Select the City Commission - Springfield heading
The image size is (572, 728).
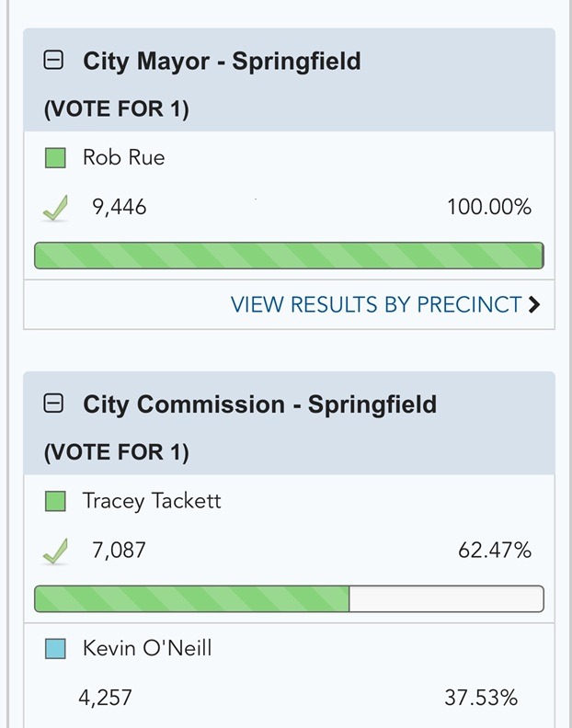[259, 404]
